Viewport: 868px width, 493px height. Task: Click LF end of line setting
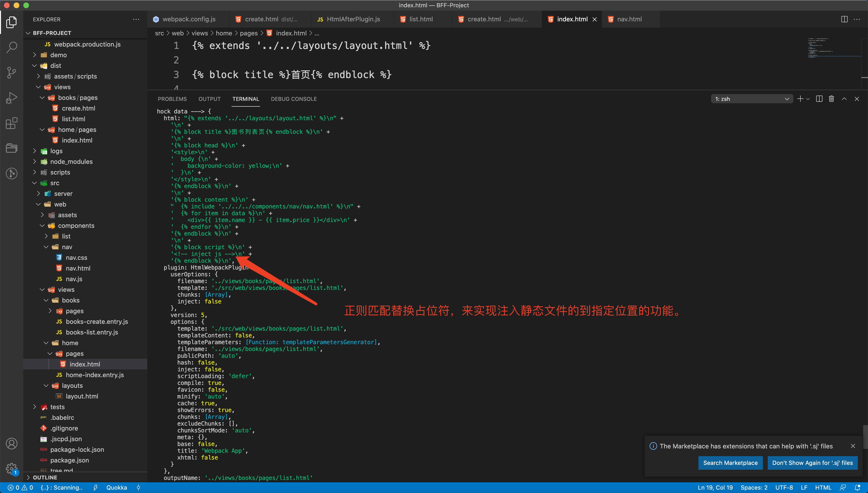[804, 488]
